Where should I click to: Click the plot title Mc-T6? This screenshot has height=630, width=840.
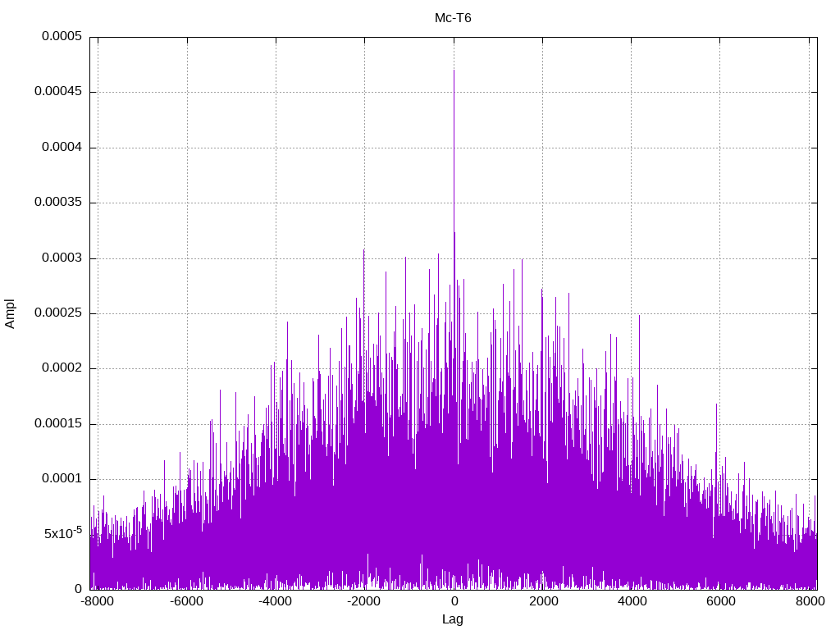(453, 17)
